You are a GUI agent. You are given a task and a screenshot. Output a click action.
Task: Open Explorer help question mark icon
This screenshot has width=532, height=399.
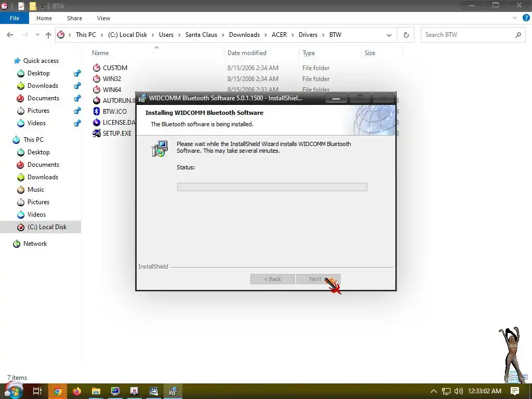(526, 18)
